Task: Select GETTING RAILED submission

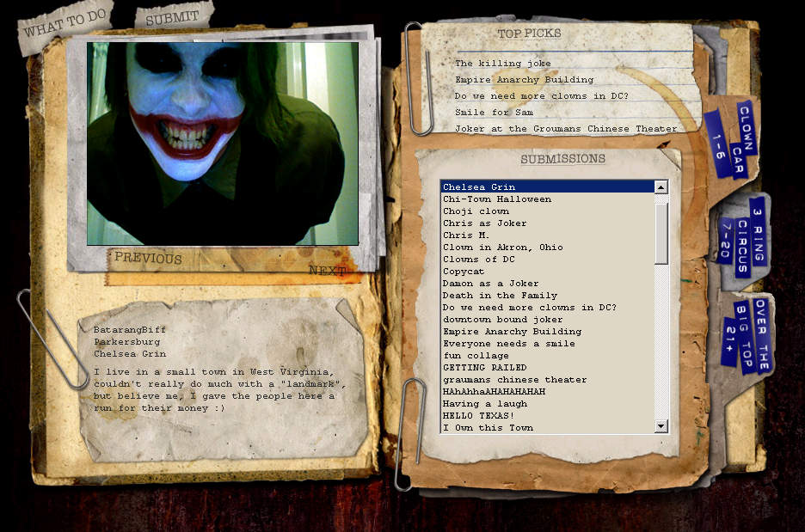Action: point(548,367)
